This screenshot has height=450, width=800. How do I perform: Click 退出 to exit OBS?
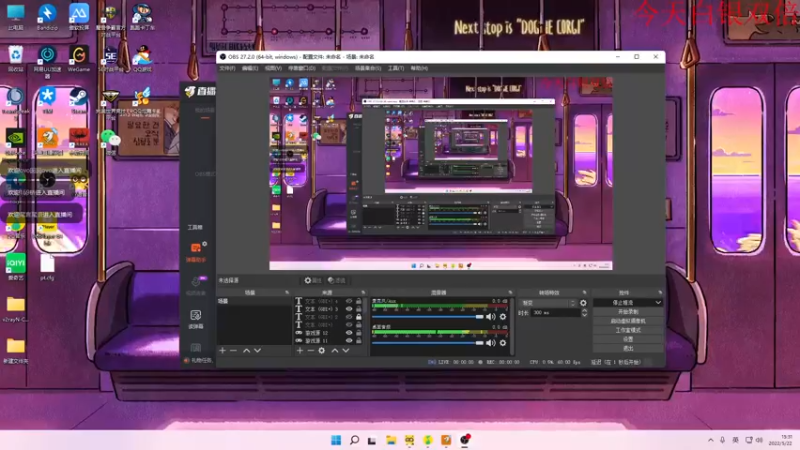point(628,348)
